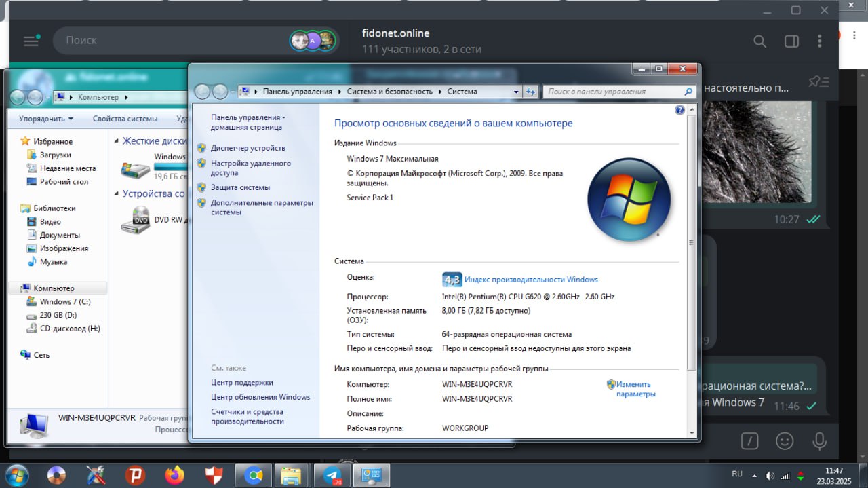This screenshot has height=488, width=868.
Task: Click the help question mark icon
Action: pyautogui.click(x=679, y=110)
